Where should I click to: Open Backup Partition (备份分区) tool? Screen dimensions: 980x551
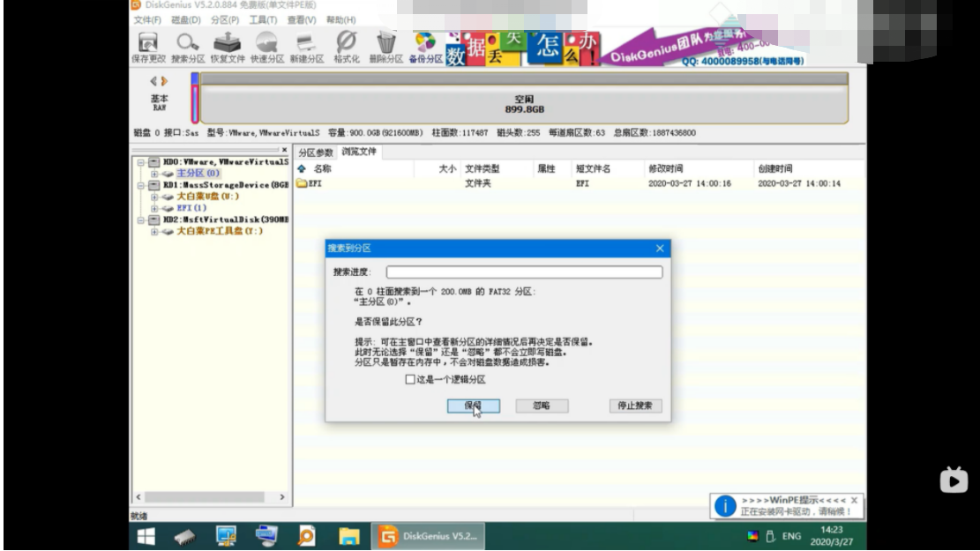pos(426,48)
